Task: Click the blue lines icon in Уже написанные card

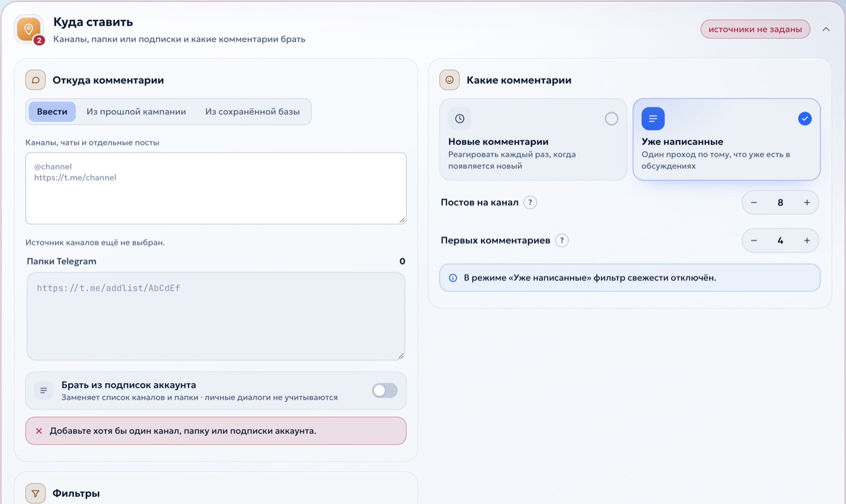Action: click(653, 118)
